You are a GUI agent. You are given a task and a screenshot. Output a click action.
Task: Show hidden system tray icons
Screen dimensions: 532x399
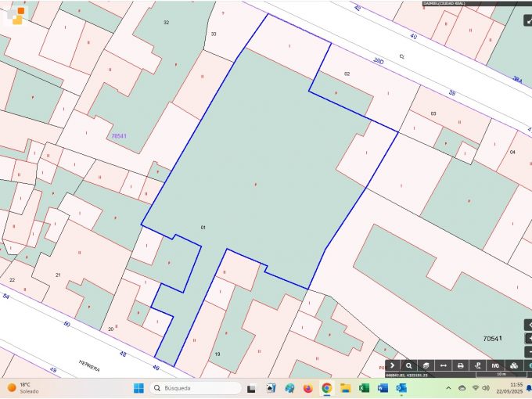coord(447,388)
